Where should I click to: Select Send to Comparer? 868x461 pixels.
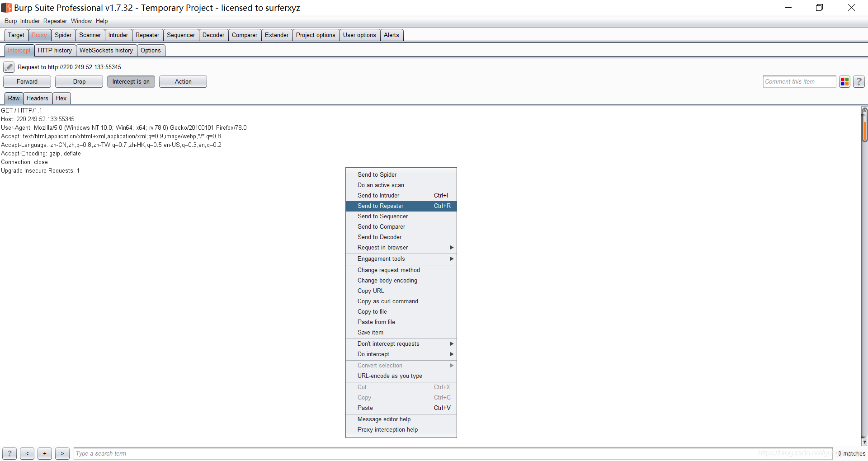click(x=401, y=227)
